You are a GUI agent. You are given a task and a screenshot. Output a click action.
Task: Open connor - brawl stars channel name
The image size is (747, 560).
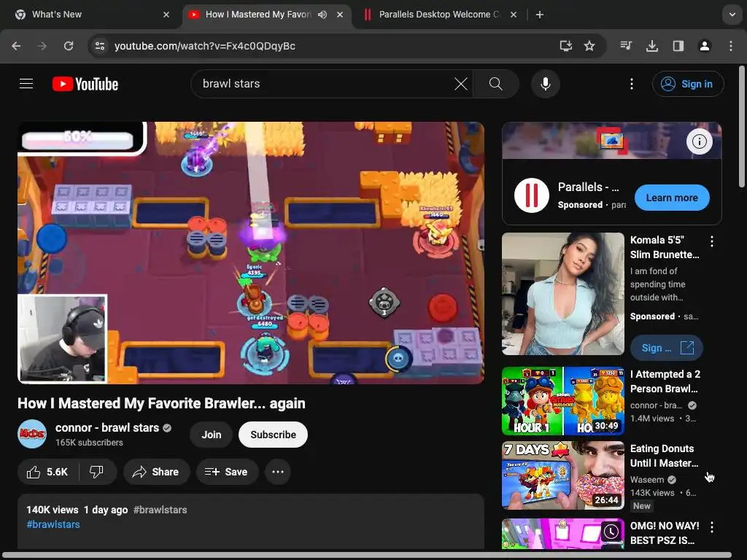(x=107, y=427)
